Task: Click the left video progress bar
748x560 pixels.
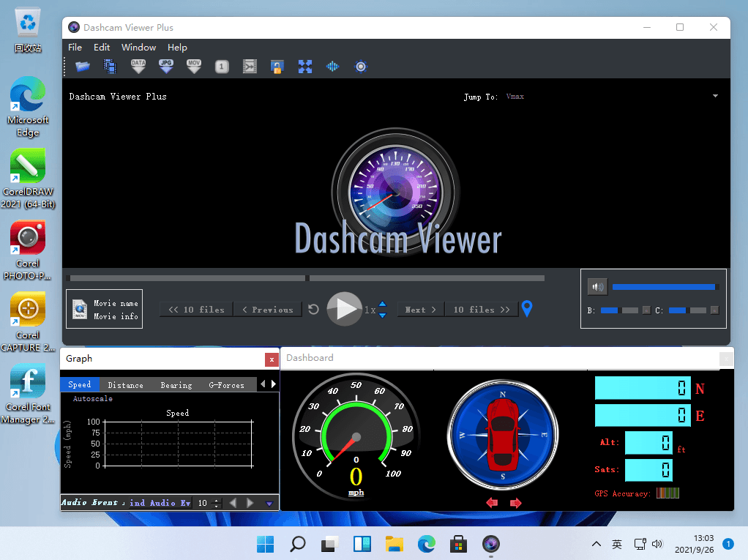Action: click(x=187, y=278)
